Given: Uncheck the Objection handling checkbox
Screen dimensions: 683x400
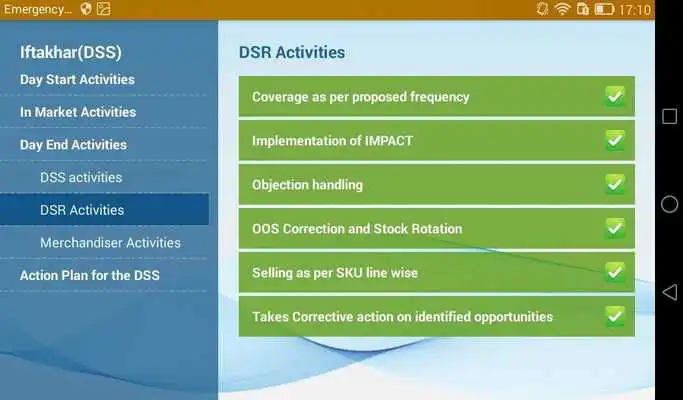Looking at the screenshot, I should 615,184.
